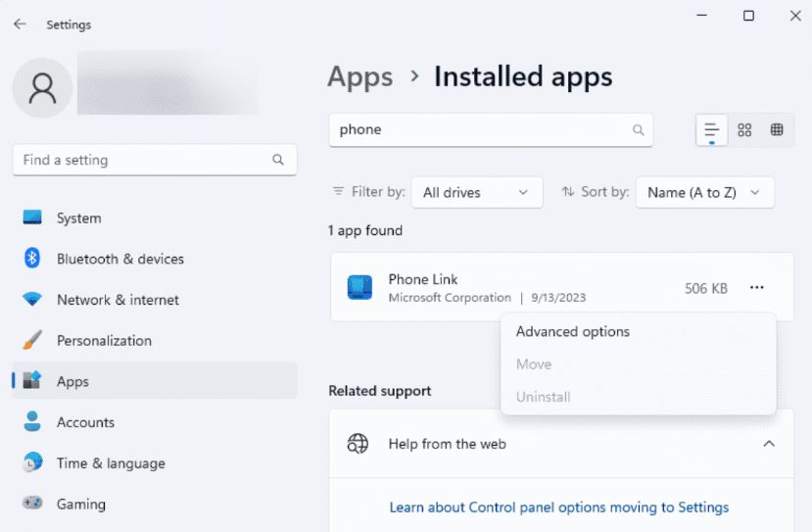Maximize the Settings window
The image size is (812, 532).
point(748,16)
